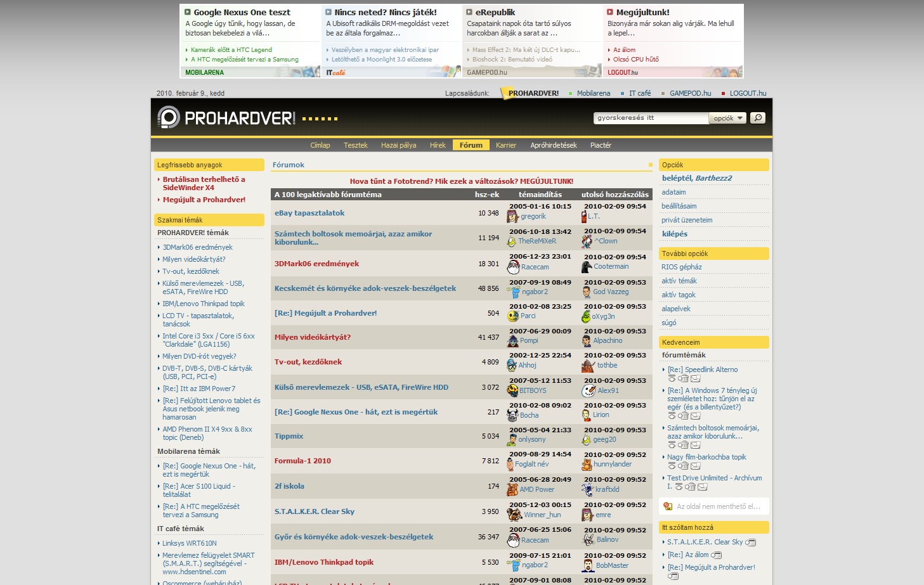
Task: Click the play icon beside 'Google Nexus One teszt'
Action: (x=188, y=12)
